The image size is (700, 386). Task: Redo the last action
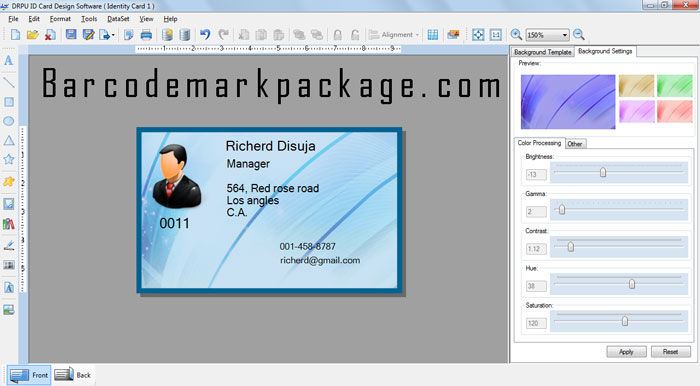(224, 34)
